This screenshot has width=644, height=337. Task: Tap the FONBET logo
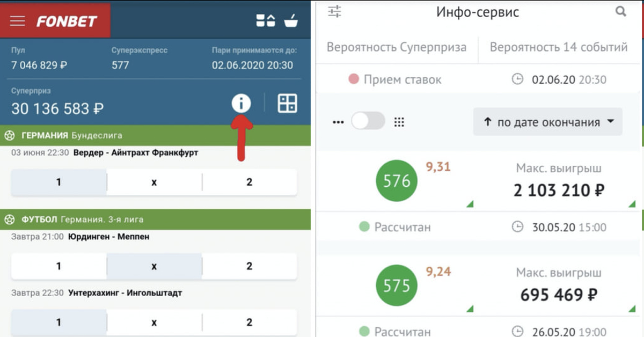click(x=67, y=21)
